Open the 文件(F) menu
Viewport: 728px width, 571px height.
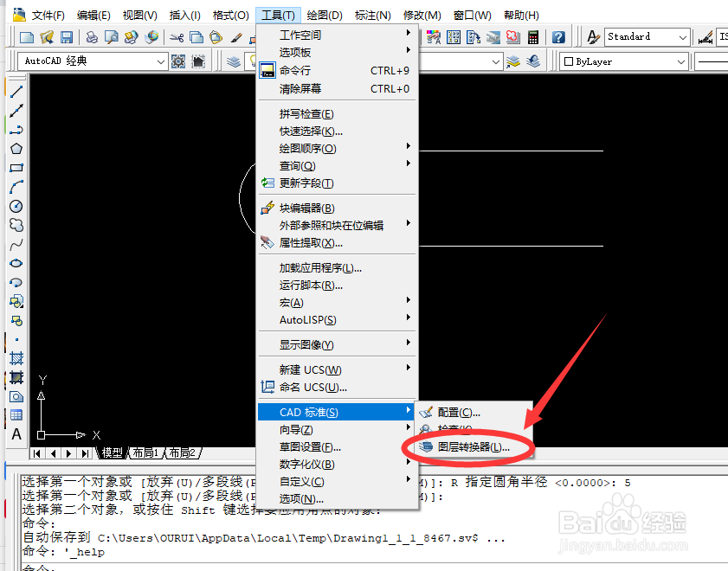(48, 16)
